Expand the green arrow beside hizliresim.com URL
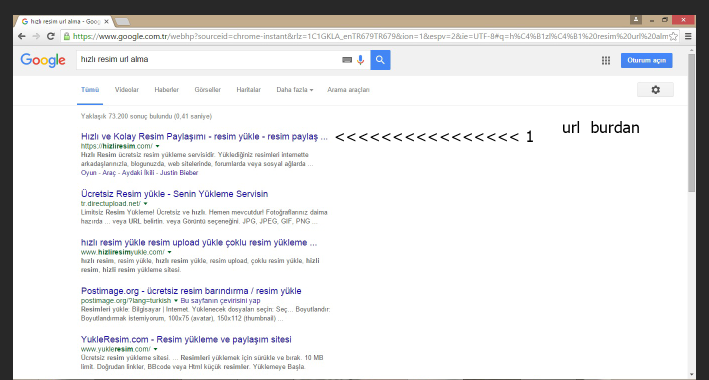 pyautogui.click(x=157, y=146)
